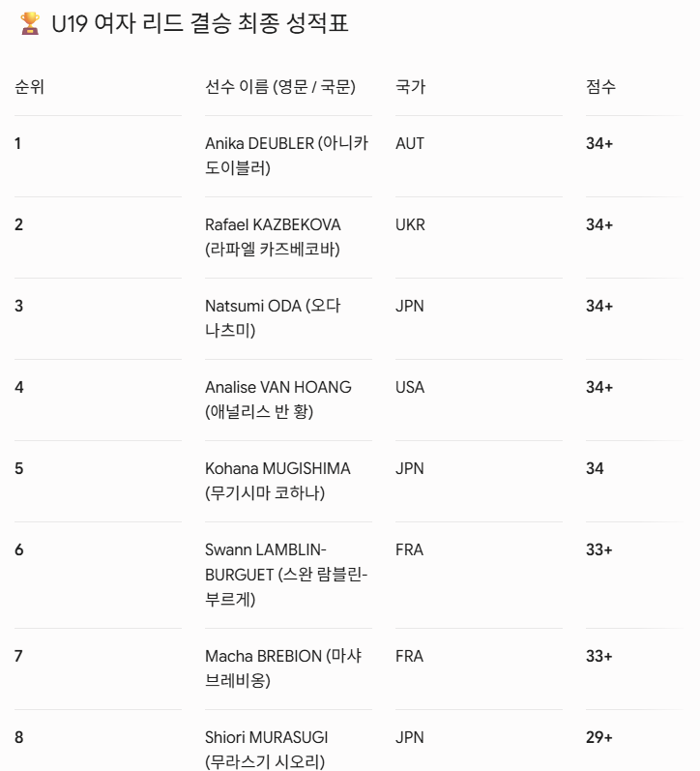Click the trophy icon beside the title

[30, 23]
